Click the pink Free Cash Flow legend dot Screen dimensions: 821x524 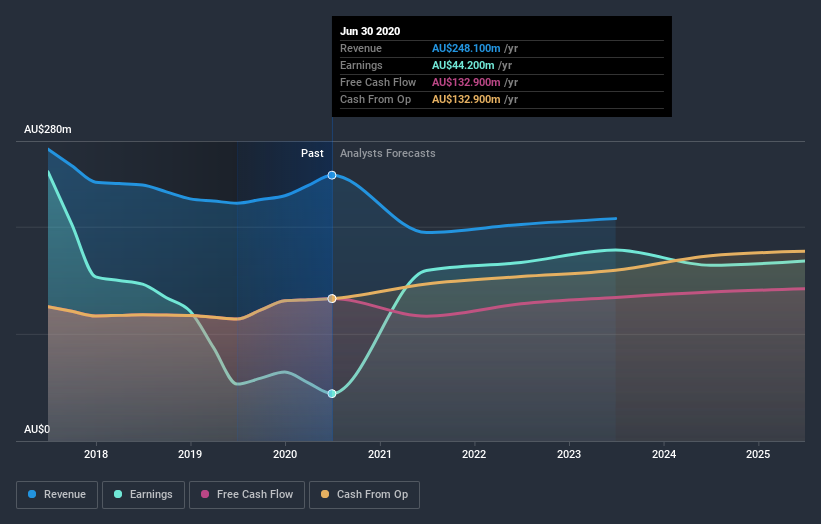[205, 494]
